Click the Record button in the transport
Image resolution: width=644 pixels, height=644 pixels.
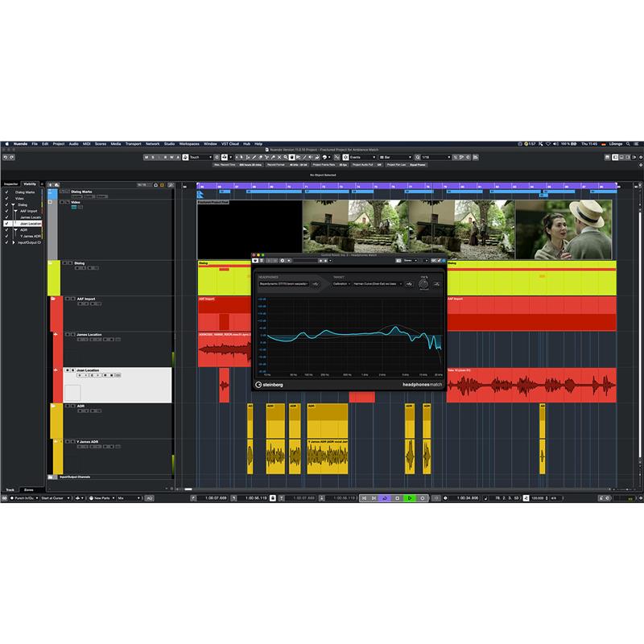(422, 498)
